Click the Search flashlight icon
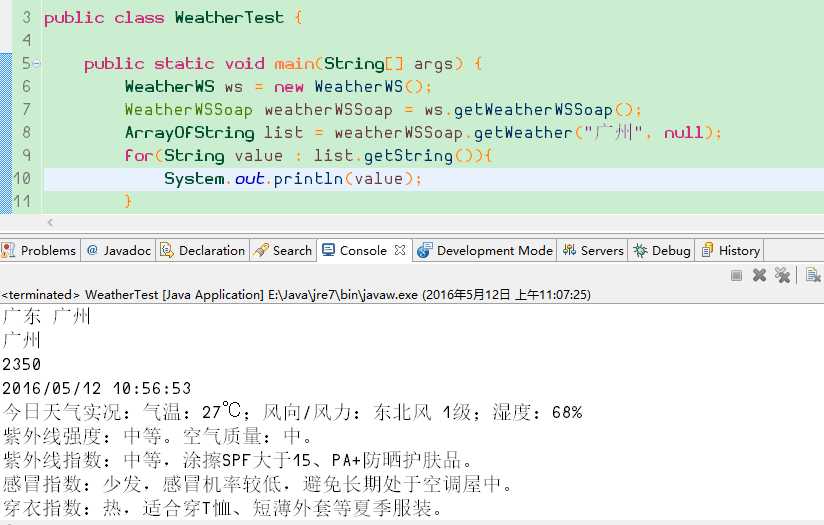The image size is (824, 525). (x=261, y=250)
